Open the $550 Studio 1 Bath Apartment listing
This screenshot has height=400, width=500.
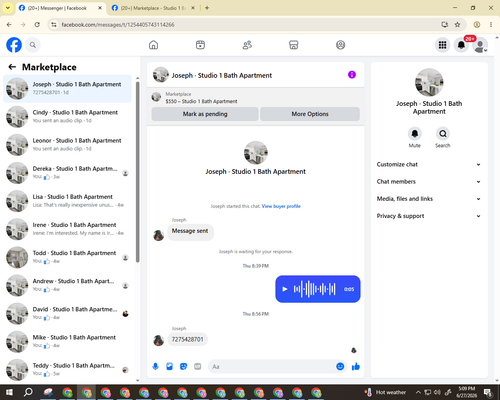201,101
